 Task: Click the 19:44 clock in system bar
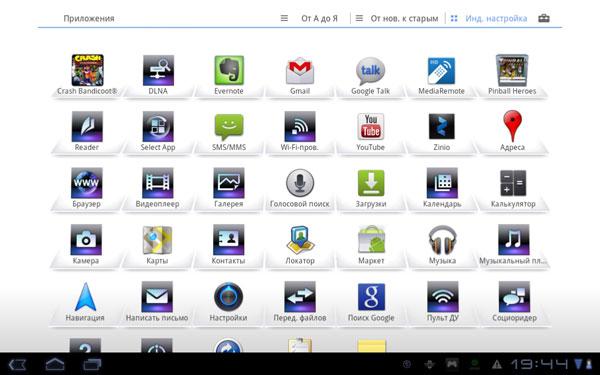(x=540, y=364)
